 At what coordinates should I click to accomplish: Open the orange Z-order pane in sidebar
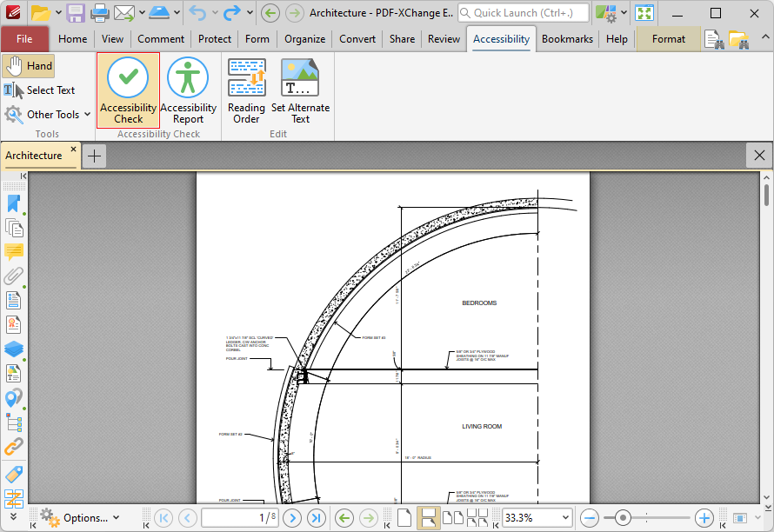click(14, 498)
